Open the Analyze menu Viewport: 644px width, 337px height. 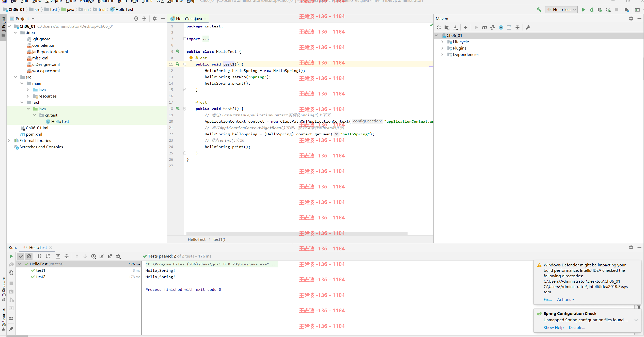(x=87, y=1)
